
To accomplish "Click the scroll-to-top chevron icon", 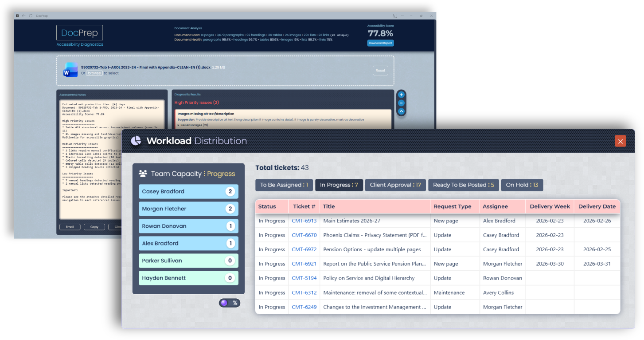I will pos(401,111).
